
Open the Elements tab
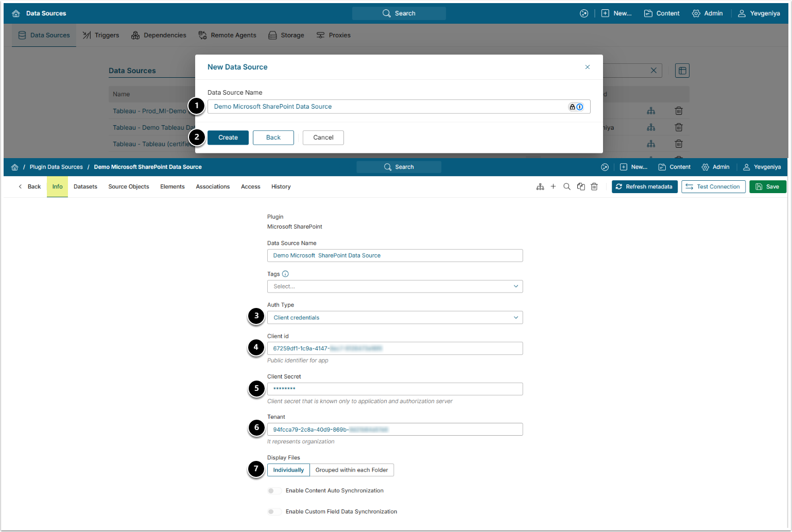click(173, 187)
